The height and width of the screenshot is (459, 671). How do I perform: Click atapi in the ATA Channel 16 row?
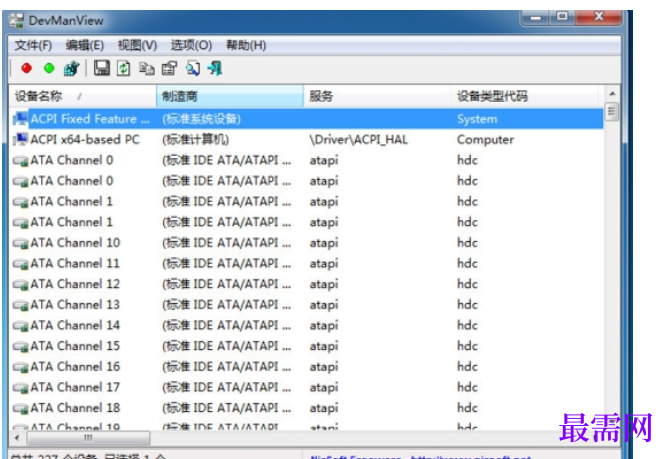click(x=324, y=367)
